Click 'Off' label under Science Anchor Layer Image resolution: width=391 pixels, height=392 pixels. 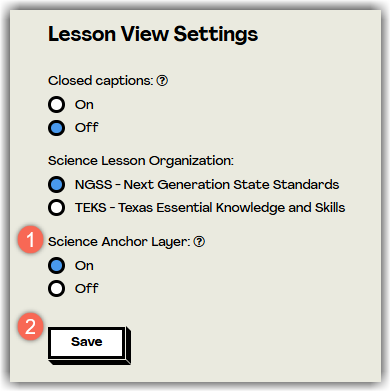[x=87, y=288]
